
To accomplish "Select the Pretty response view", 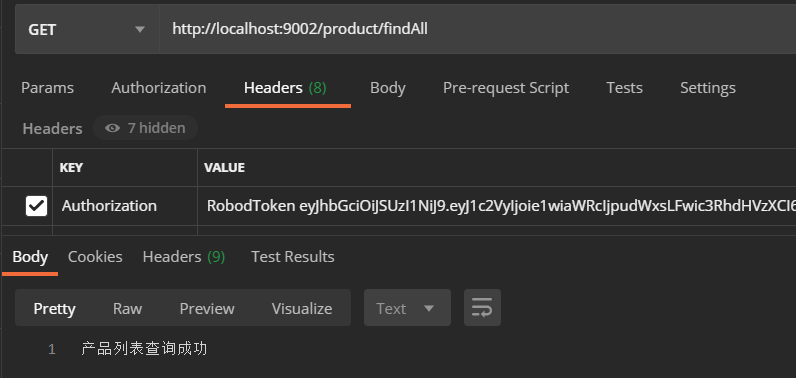I will (54, 308).
